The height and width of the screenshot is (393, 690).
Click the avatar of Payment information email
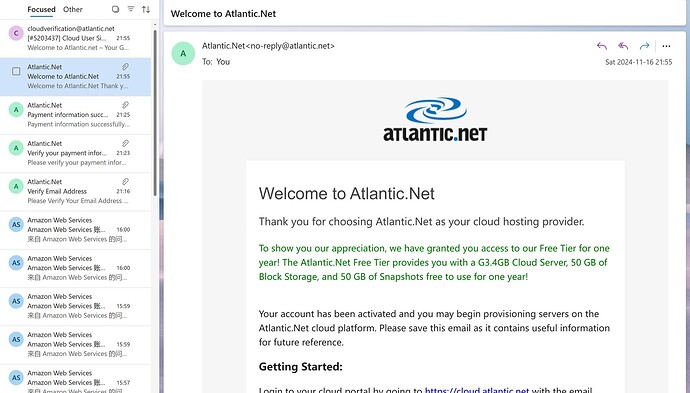pyautogui.click(x=16, y=110)
